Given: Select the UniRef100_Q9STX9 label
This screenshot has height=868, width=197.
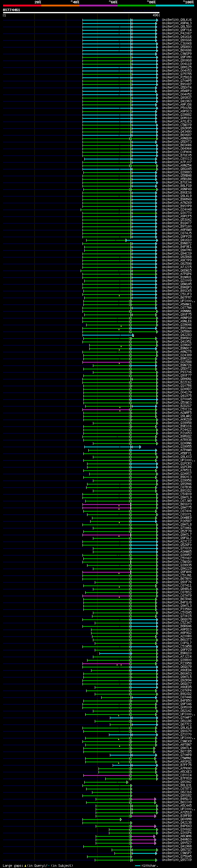Looking at the screenshot, I should (176, 860).
